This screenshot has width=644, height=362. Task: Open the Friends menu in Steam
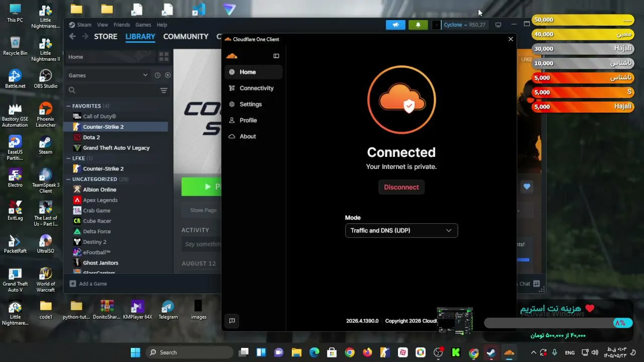(x=122, y=25)
